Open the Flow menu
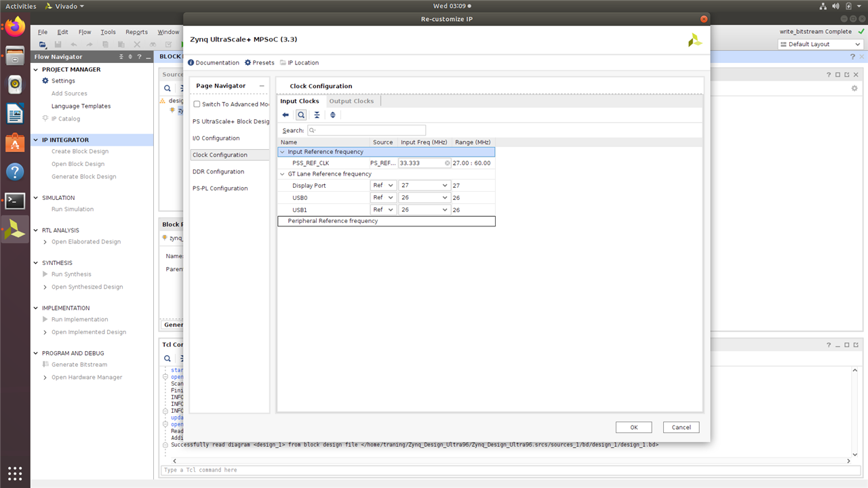Screen dimensions: 868x488 (x=85, y=32)
